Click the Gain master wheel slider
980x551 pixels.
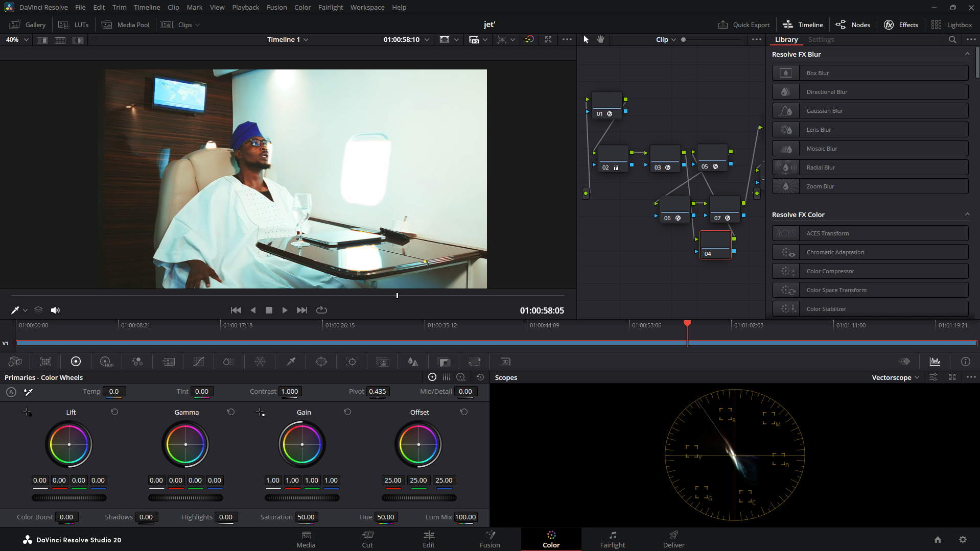click(302, 498)
